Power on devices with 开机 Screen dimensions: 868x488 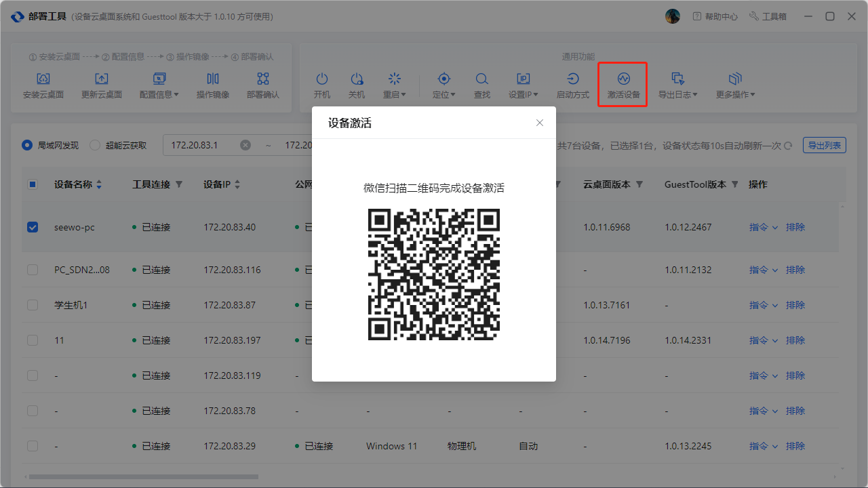coord(322,86)
